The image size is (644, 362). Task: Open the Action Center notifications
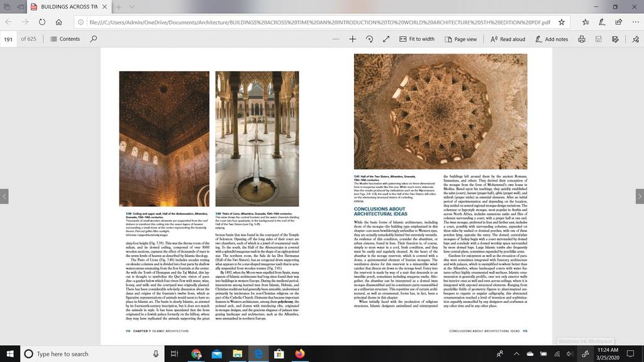pos(630,354)
